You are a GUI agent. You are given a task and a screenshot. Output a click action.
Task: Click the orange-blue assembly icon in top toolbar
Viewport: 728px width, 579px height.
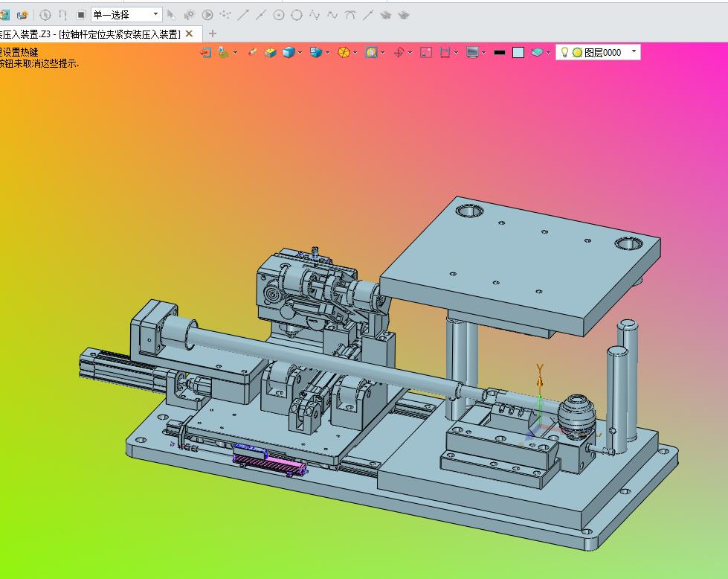(22, 16)
